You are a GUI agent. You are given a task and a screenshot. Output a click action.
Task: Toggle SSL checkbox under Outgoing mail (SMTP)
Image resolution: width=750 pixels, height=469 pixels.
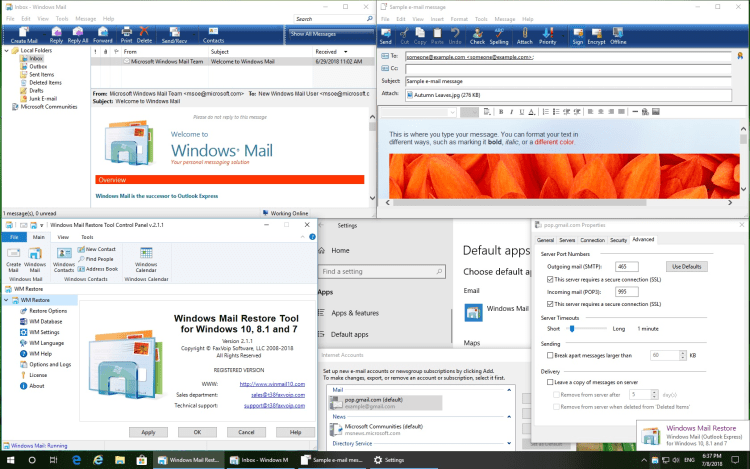point(550,279)
